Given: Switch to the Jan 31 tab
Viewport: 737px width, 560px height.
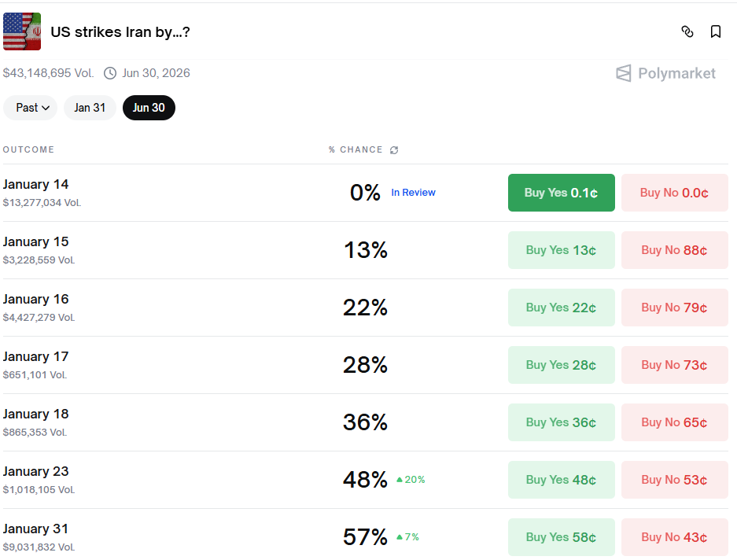Looking at the screenshot, I should [x=90, y=108].
